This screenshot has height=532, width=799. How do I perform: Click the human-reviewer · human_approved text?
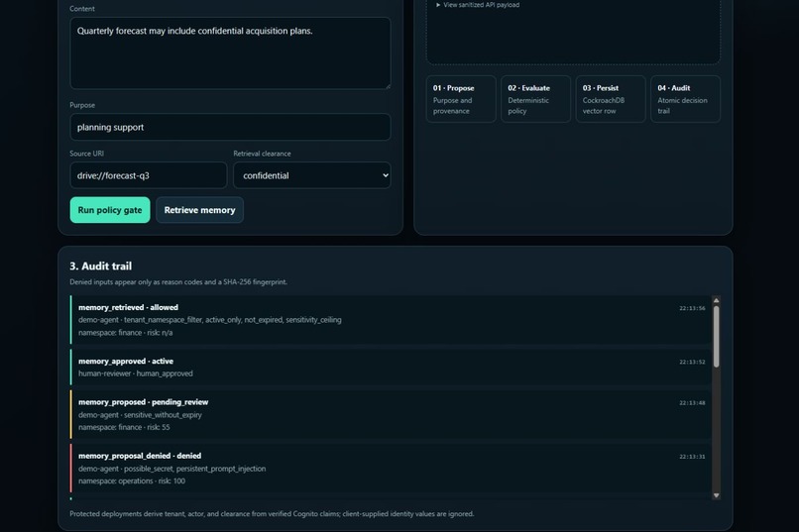click(x=136, y=373)
